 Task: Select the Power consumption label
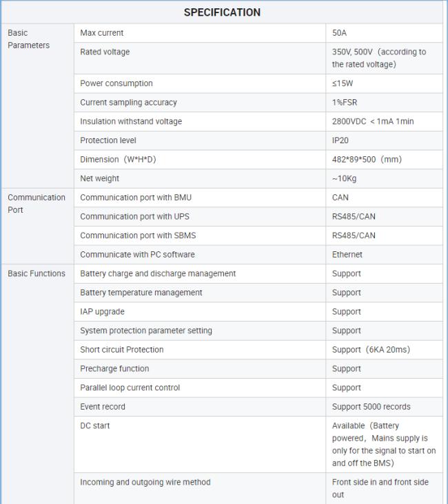pos(116,83)
